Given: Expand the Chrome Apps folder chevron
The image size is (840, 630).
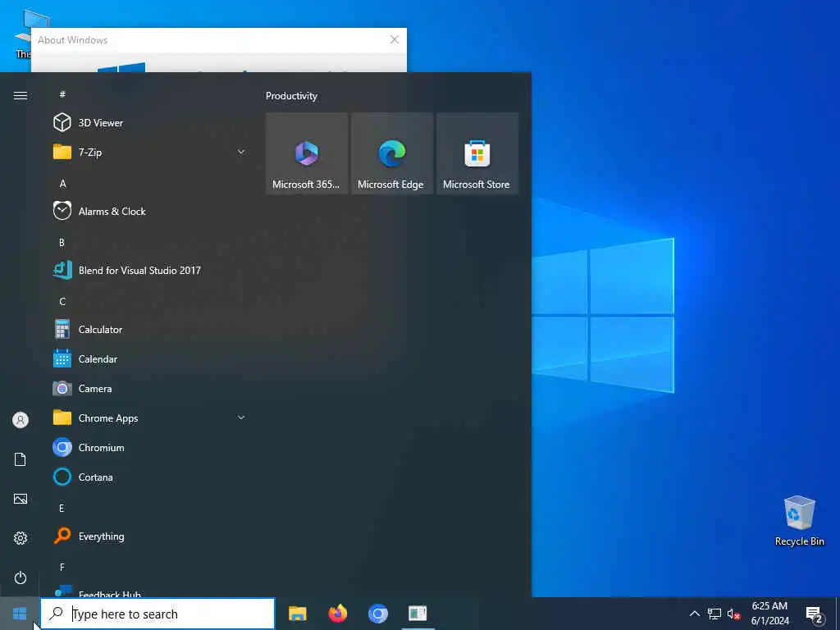Looking at the screenshot, I should click(241, 418).
